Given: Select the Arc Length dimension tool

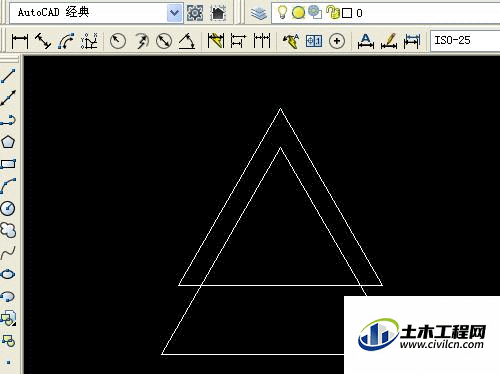Looking at the screenshot, I should 66,41.
